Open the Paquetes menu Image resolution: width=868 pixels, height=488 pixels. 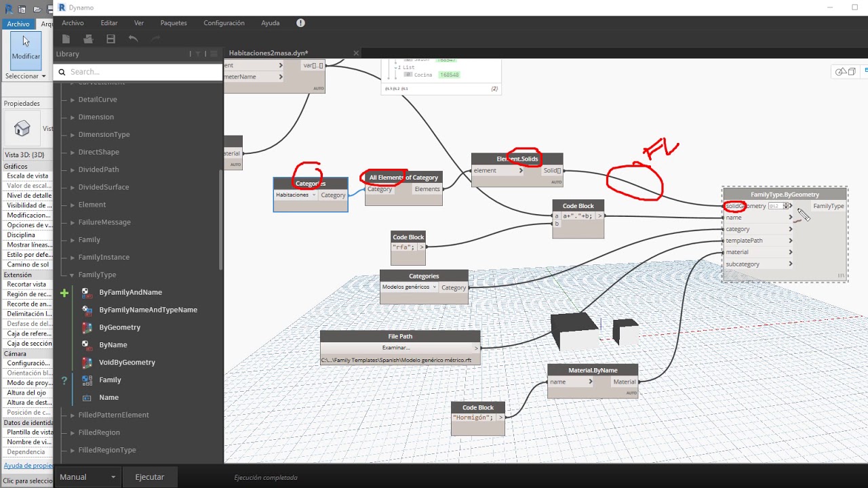point(174,23)
